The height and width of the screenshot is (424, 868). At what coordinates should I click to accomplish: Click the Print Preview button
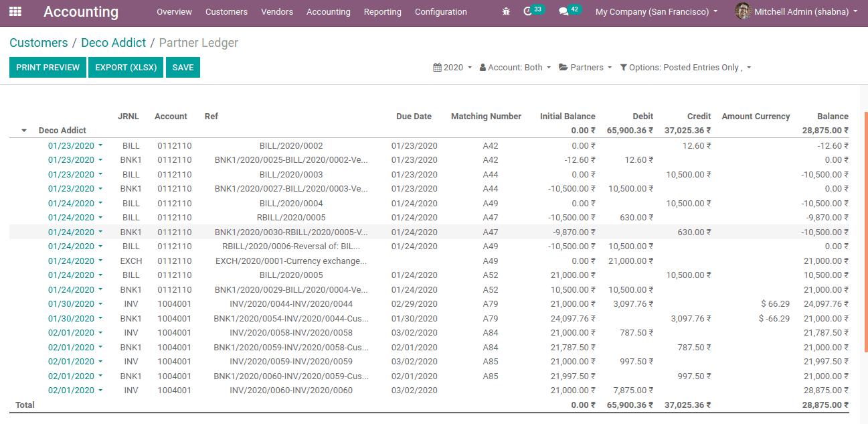48,68
